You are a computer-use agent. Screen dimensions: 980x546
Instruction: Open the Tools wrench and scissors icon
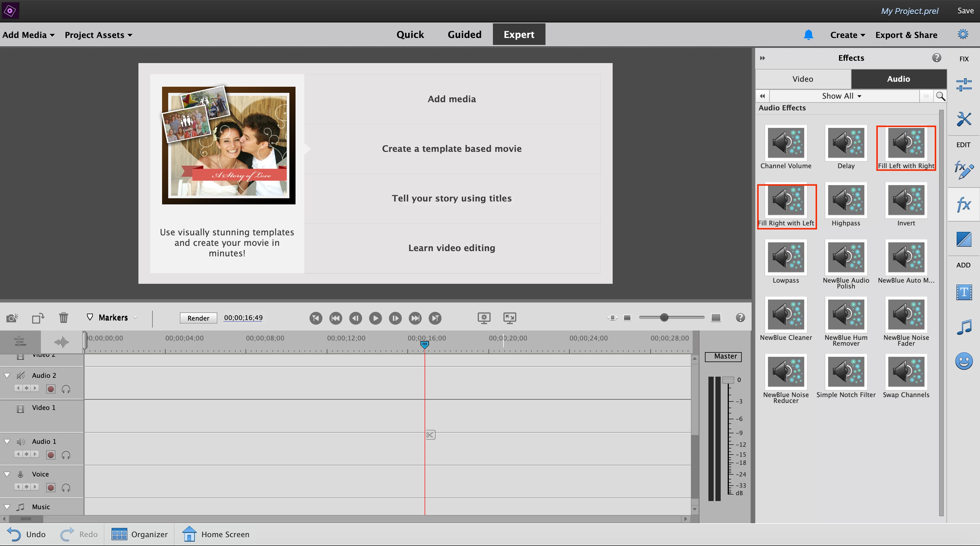click(x=963, y=119)
